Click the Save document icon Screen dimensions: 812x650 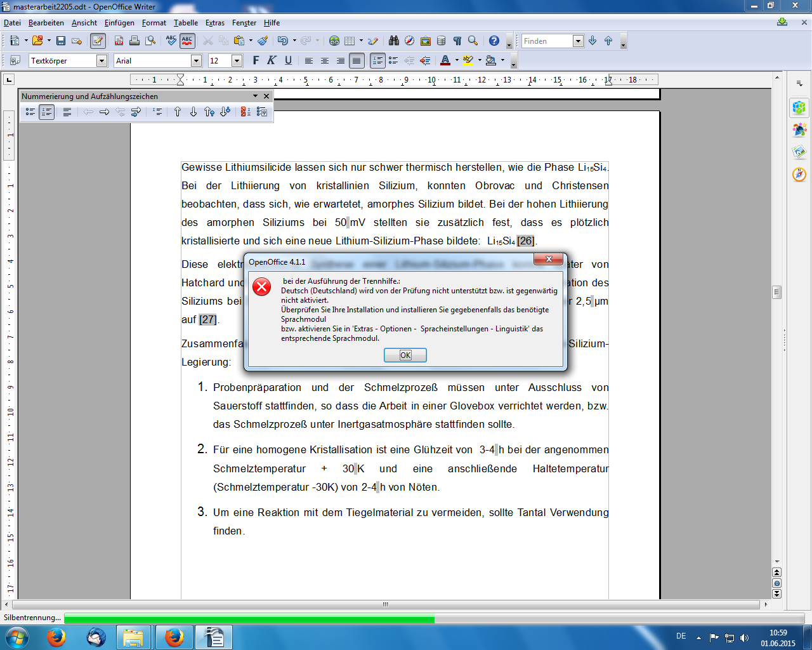pos(61,41)
